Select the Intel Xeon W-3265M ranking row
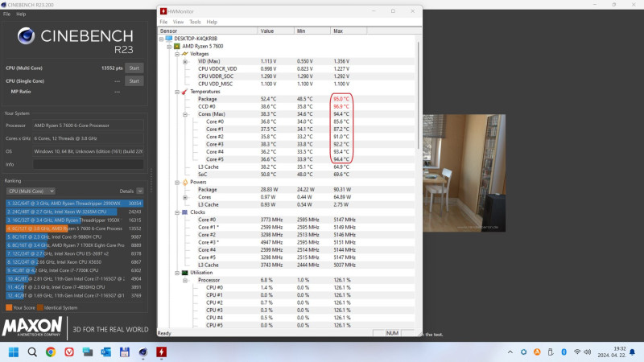 (74, 212)
